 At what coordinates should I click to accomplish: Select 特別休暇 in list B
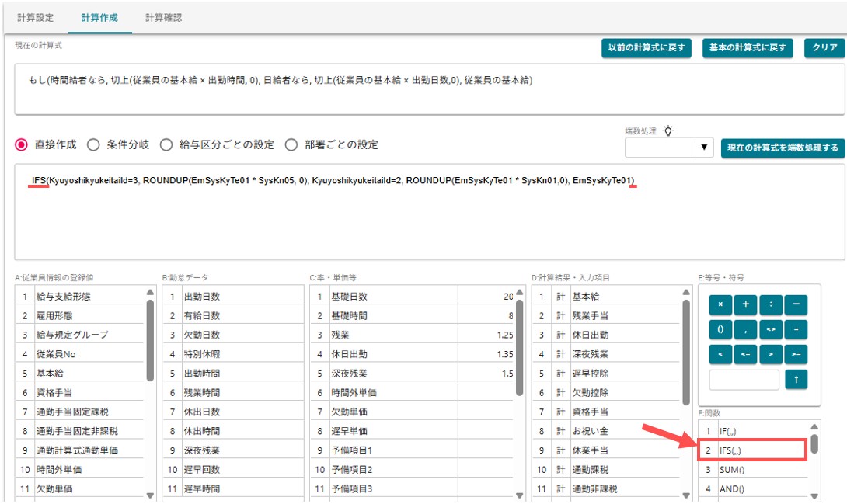pyautogui.click(x=233, y=354)
